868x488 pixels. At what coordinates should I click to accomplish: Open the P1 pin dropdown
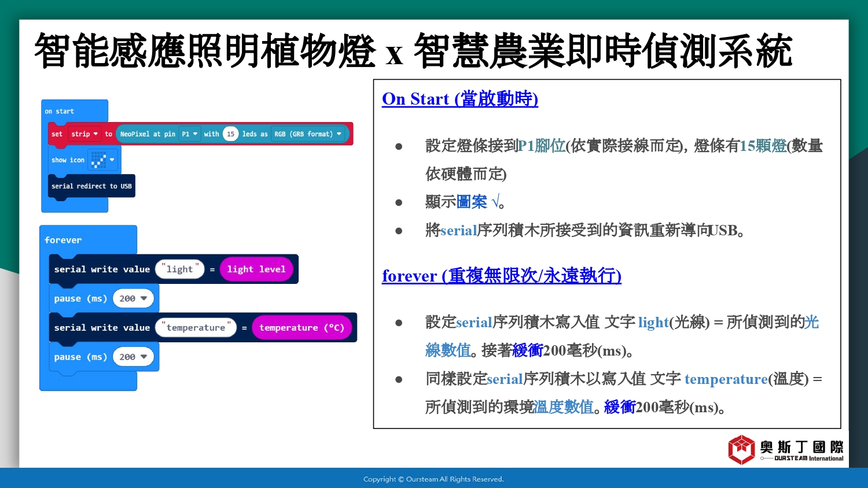click(189, 134)
